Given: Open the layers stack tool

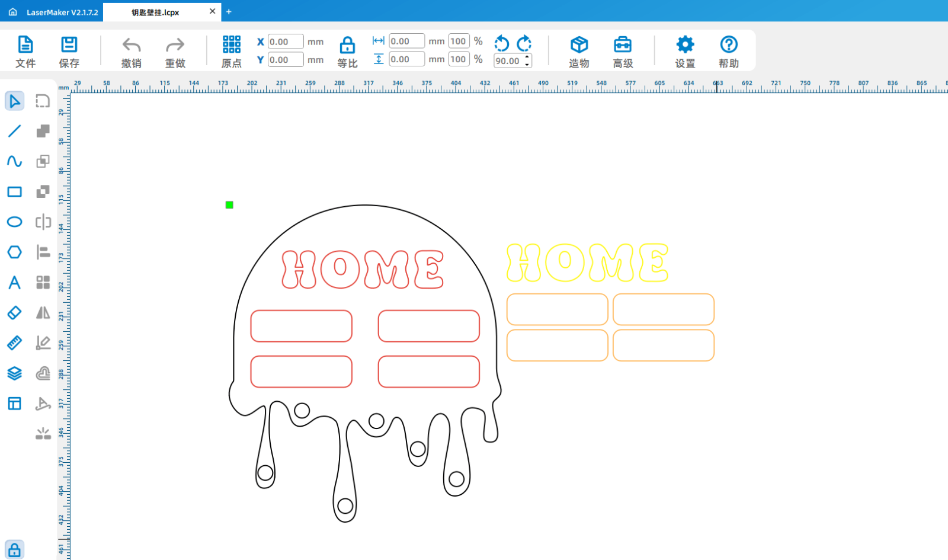Looking at the screenshot, I should pos(15,373).
